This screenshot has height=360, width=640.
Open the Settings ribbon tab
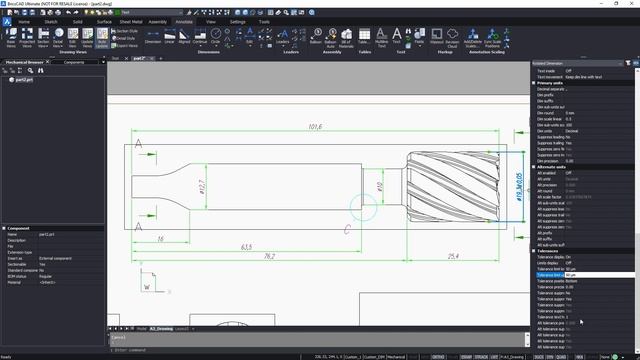pos(238,22)
